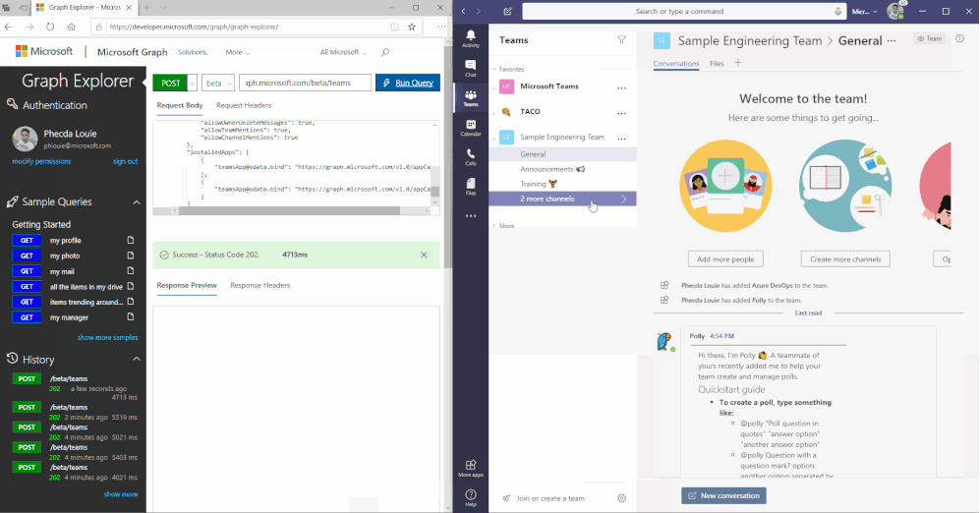
Task: Open the Activity feed in Teams sidebar
Action: pos(471,38)
